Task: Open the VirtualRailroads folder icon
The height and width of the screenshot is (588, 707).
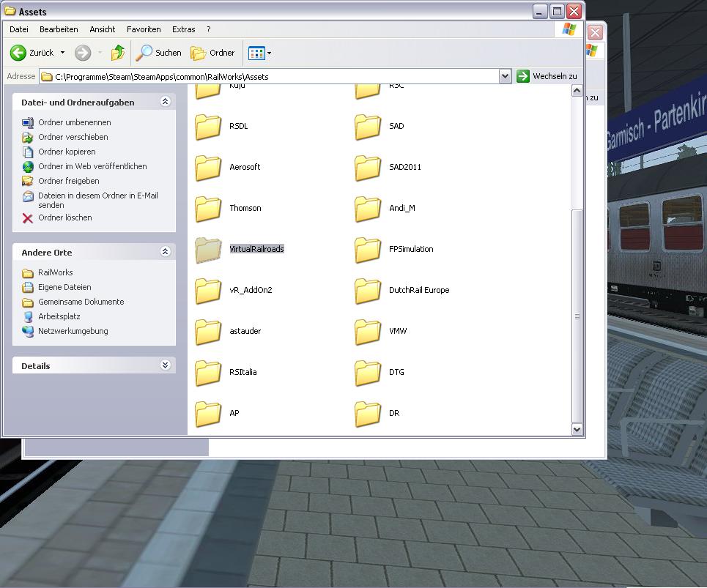Action: [208, 250]
